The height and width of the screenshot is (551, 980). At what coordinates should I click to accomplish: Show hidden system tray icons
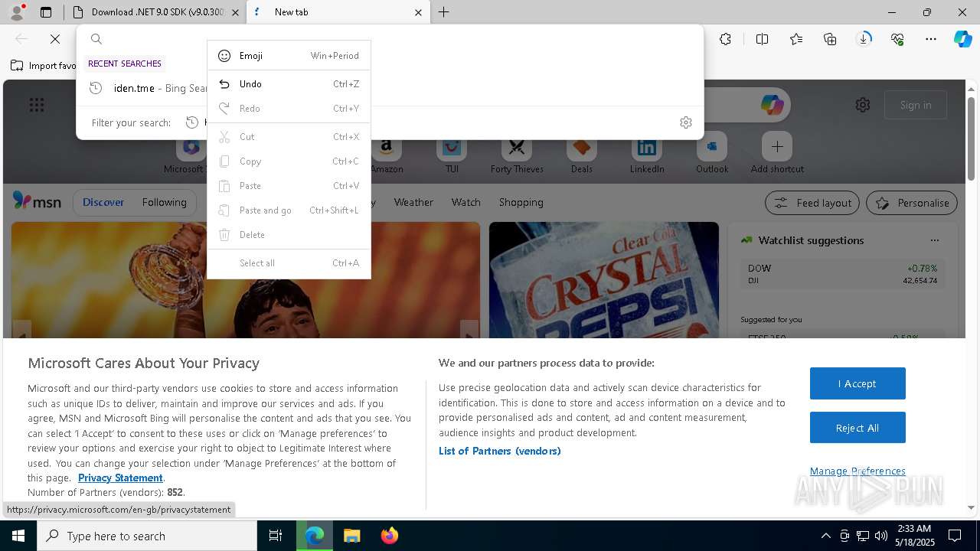point(825,536)
